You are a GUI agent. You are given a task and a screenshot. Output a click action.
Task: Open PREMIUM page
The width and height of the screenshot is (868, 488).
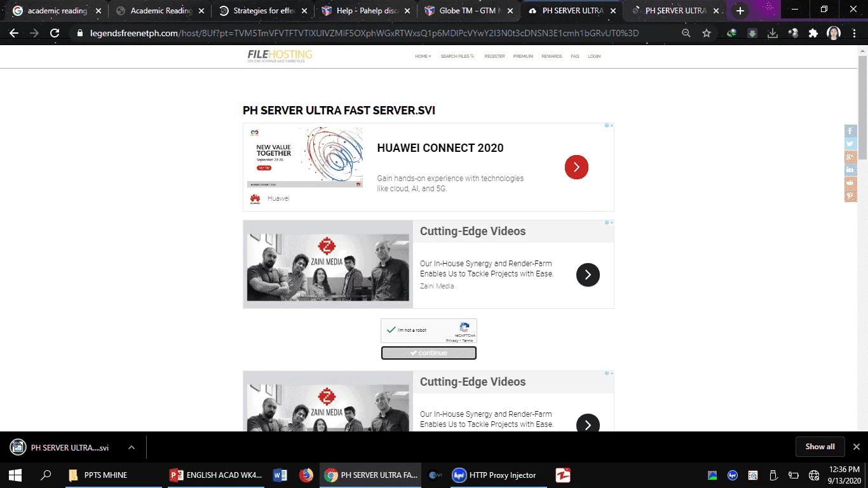[523, 57]
